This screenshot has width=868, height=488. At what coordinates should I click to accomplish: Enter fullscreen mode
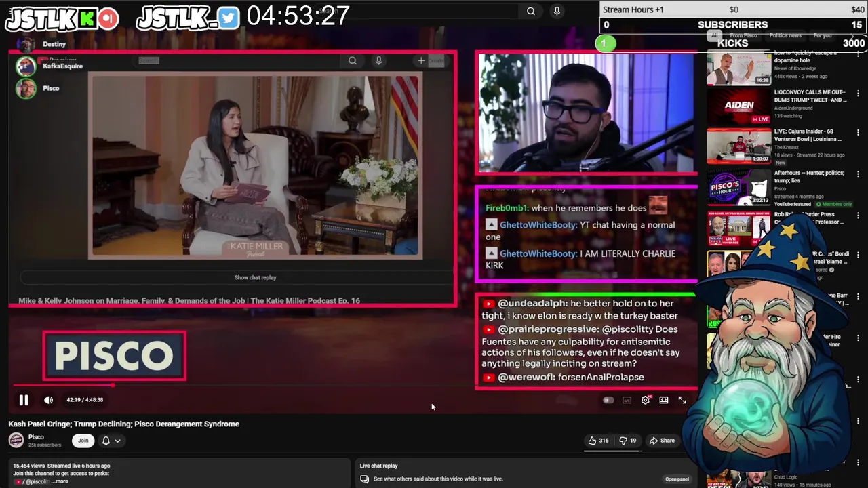pyautogui.click(x=682, y=400)
